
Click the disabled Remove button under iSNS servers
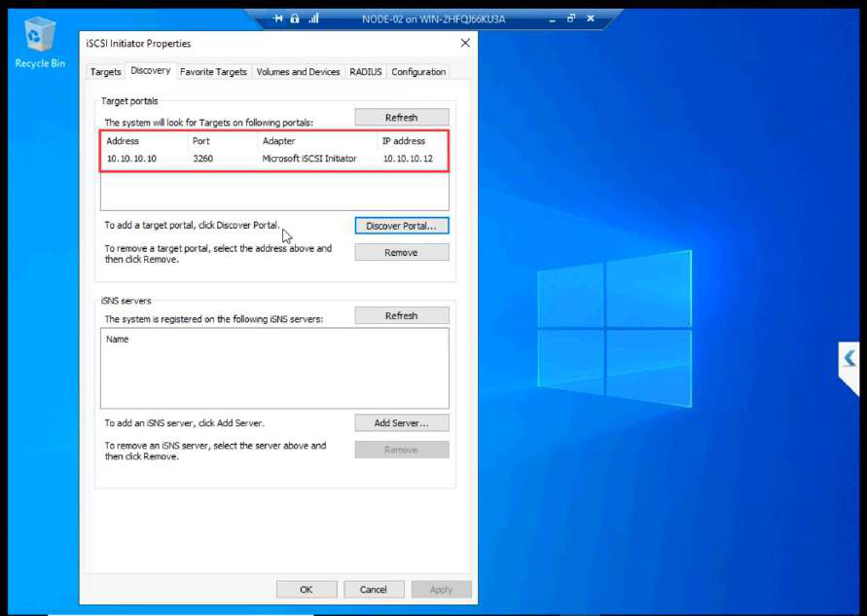[x=402, y=449]
